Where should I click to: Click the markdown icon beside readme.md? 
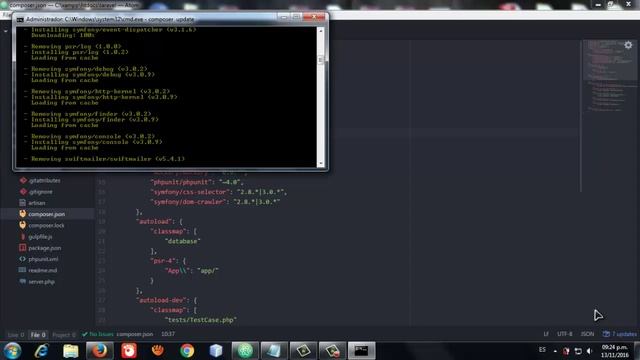[x=22, y=270]
